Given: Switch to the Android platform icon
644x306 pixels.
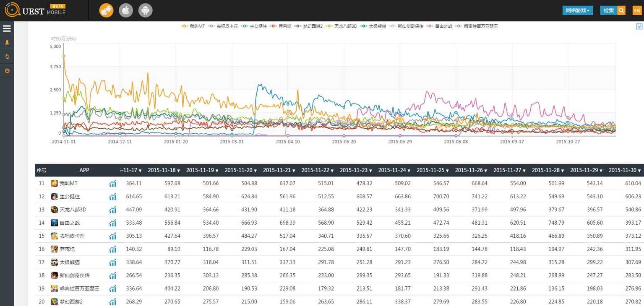Looking at the screenshot, I should pyautogui.click(x=146, y=10).
